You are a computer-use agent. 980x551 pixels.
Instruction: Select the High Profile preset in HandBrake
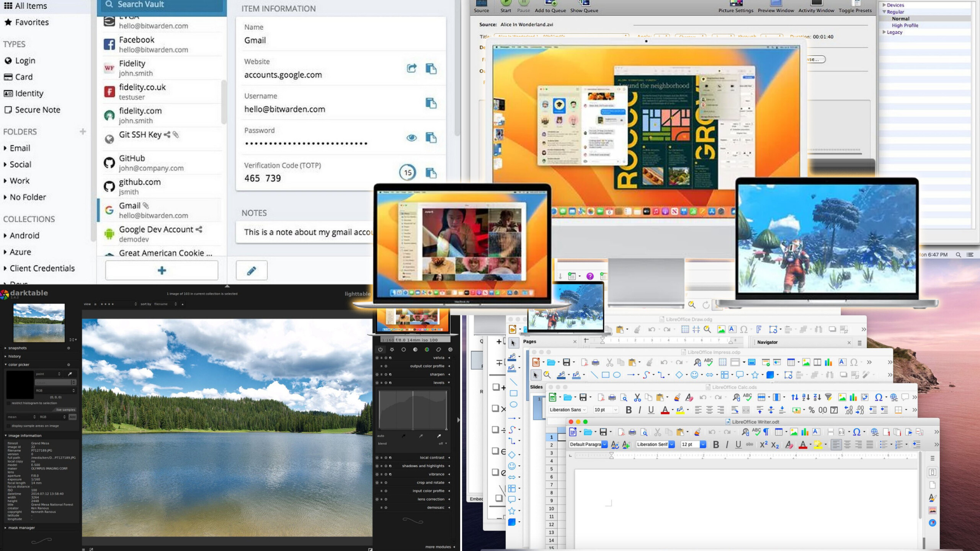(x=905, y=25)
